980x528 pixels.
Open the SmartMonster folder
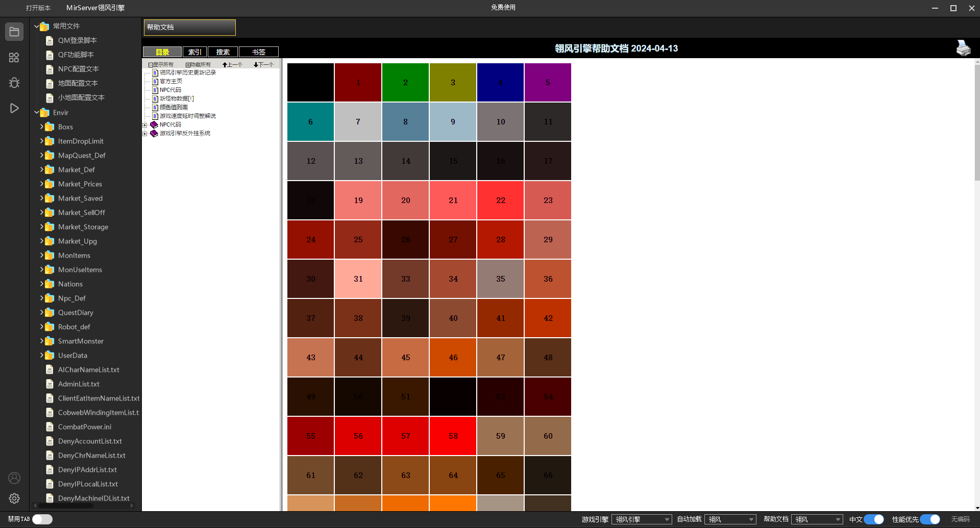pos(81,341)
